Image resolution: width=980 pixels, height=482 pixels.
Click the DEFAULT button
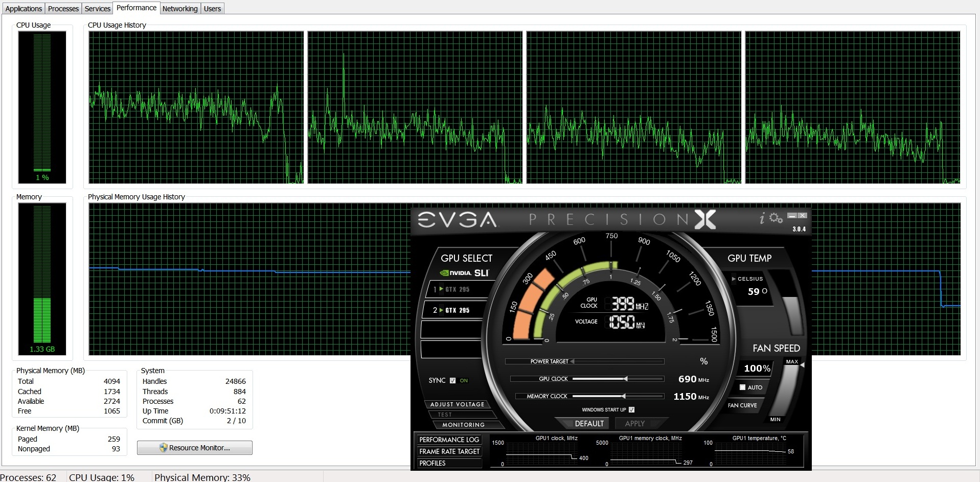(588, 424)
